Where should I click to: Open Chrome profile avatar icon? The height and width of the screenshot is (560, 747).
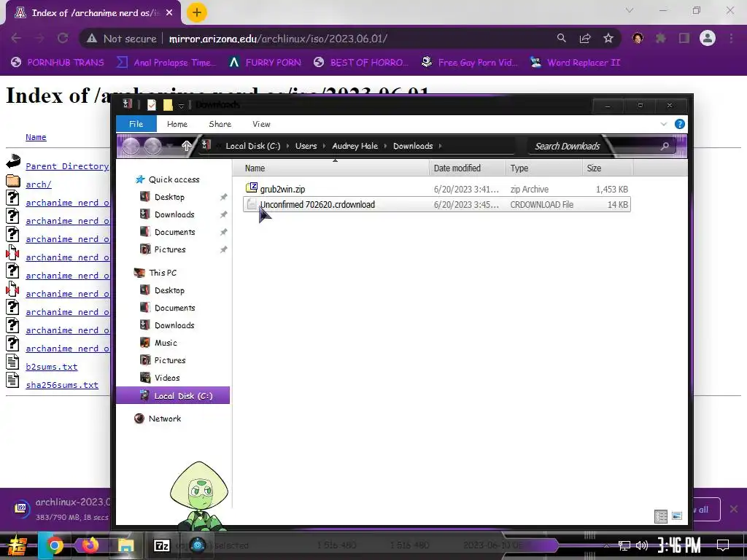708,38
